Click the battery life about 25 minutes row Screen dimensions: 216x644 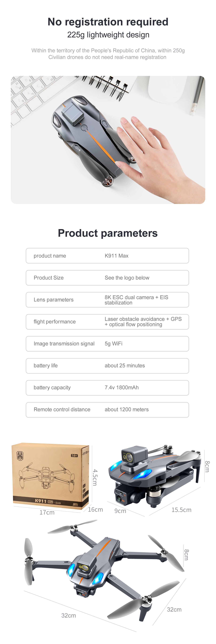coord(107,366)
